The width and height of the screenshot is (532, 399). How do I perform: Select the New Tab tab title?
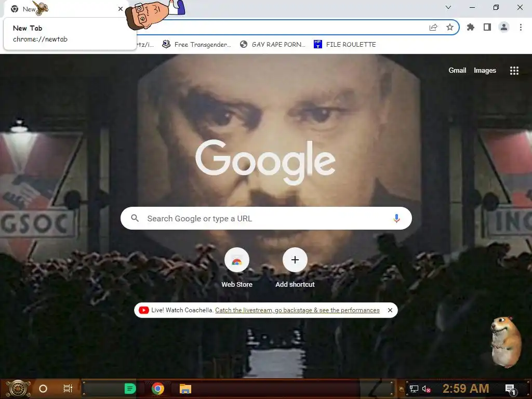[29, 9]
